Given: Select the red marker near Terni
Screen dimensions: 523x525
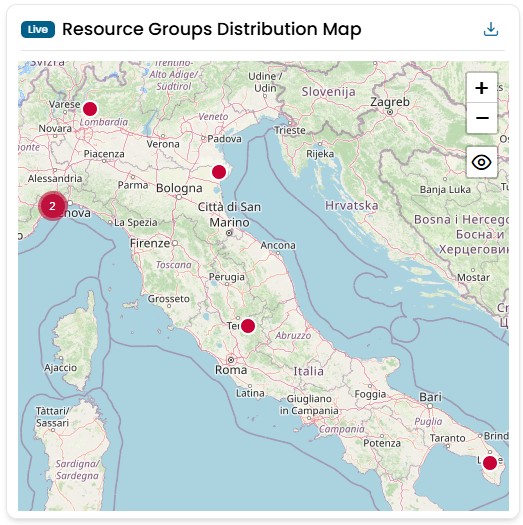Looking at the screenshot, I should [x=248, y=326].
